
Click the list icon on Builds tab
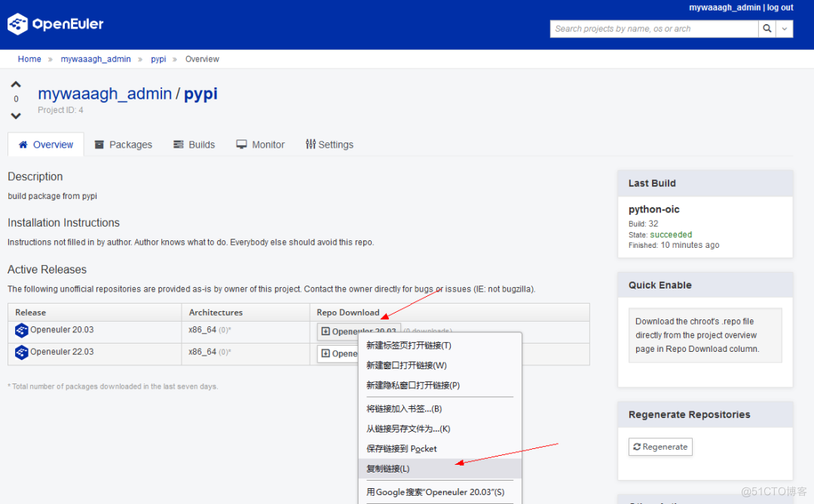click(x=178, y=144)
